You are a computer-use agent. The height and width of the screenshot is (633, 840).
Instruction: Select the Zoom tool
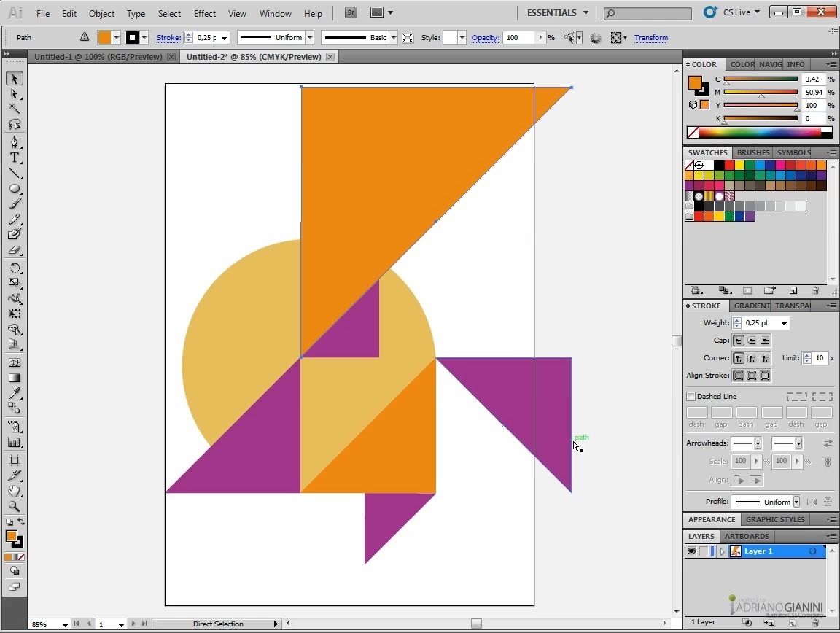click(x=15, y=507)
